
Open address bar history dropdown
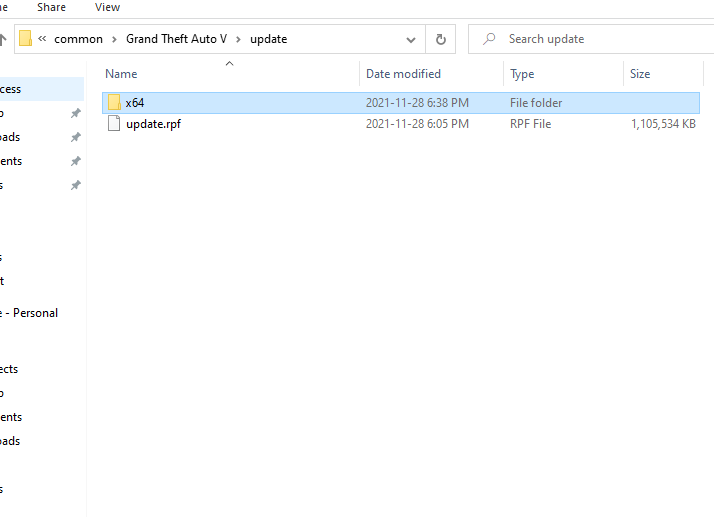tap(411, 40)
